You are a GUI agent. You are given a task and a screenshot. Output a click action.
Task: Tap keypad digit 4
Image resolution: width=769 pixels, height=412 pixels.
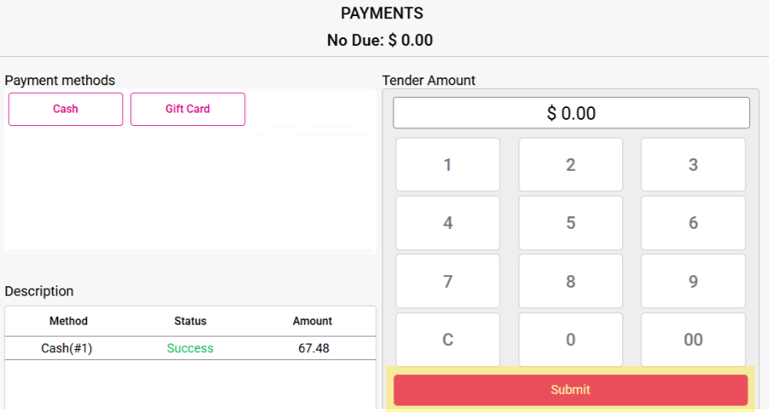click(x=448, y=223)
